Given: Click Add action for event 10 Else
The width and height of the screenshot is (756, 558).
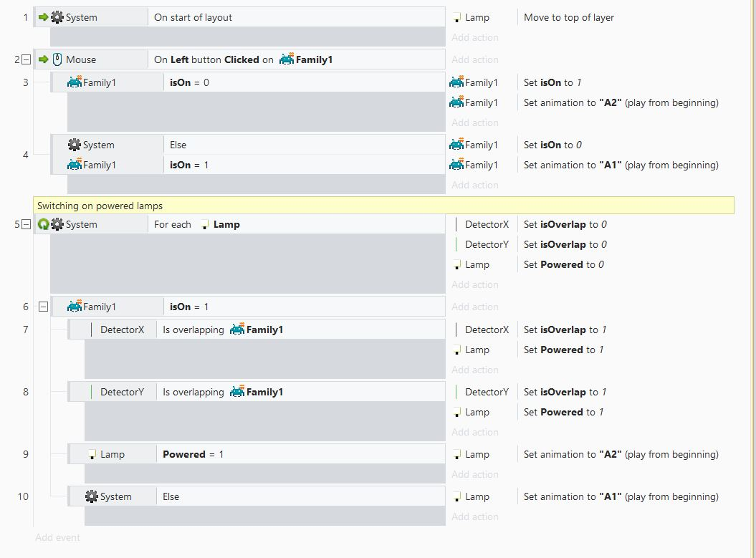Looking at the screenshot, I should [x=475, y=516].
